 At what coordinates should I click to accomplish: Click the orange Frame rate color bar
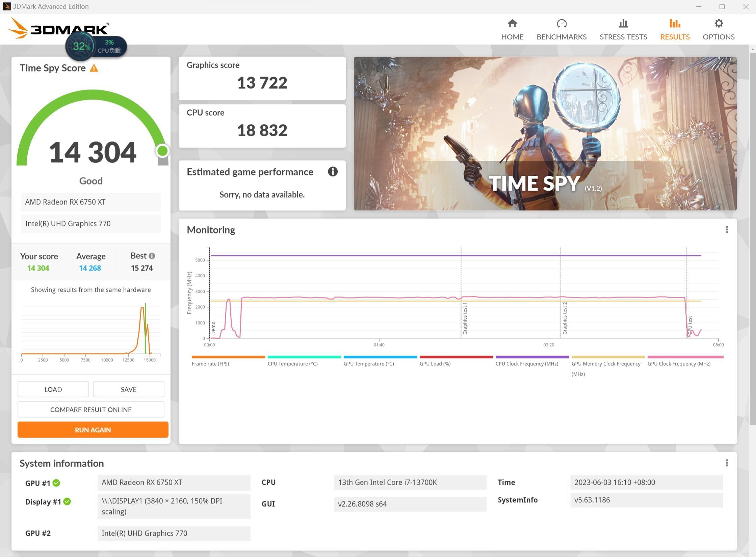[x=228, y=357]
